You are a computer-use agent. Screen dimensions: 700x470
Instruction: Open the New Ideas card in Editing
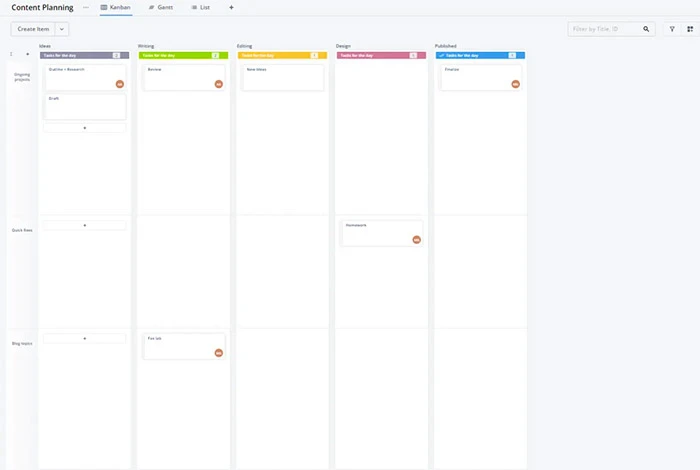click(283, 78)
